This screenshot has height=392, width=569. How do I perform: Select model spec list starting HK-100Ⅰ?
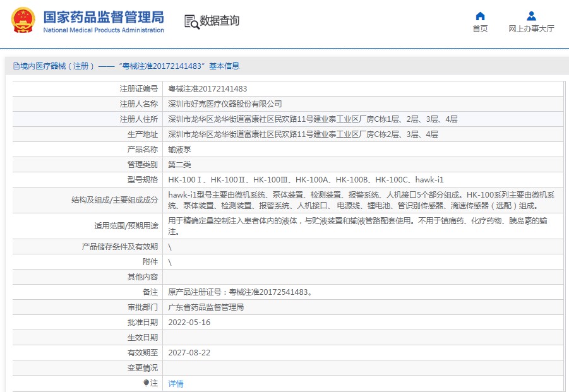pyautogui.click(x=306, y=180)
